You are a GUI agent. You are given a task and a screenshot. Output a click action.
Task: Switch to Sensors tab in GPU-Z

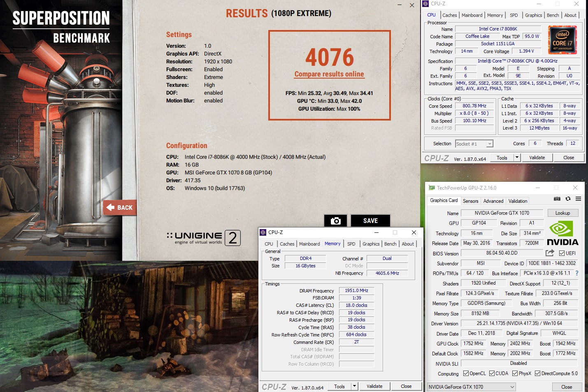click(x=470, y=201)
